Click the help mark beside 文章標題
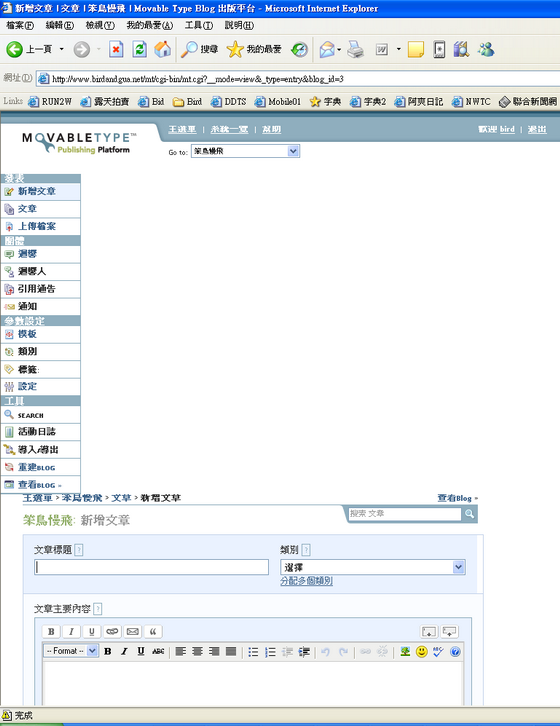This screenshot has height=726, width=560. pos(79,550)
